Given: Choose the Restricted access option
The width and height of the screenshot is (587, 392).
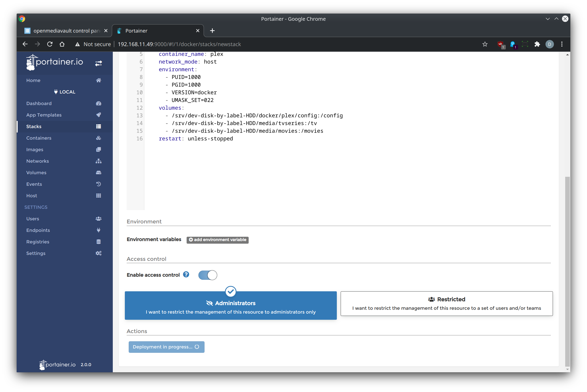Looking at the screenshot, I should point(447,304).
